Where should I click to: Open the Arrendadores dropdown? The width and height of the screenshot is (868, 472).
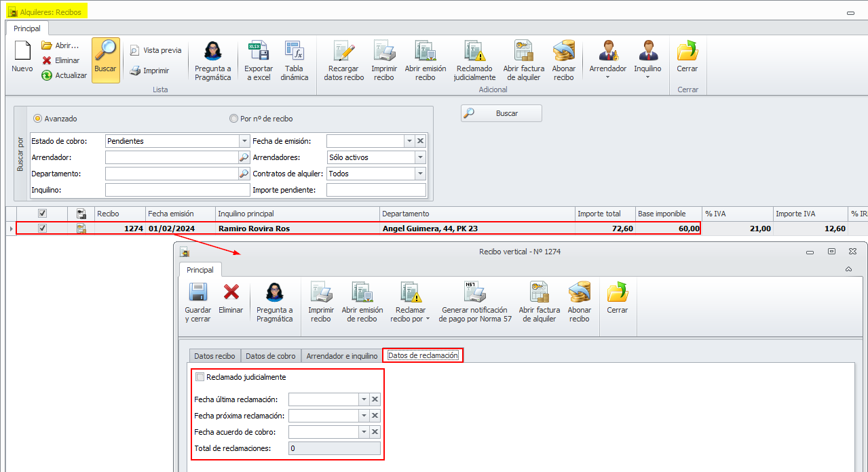tap(421, 157)
